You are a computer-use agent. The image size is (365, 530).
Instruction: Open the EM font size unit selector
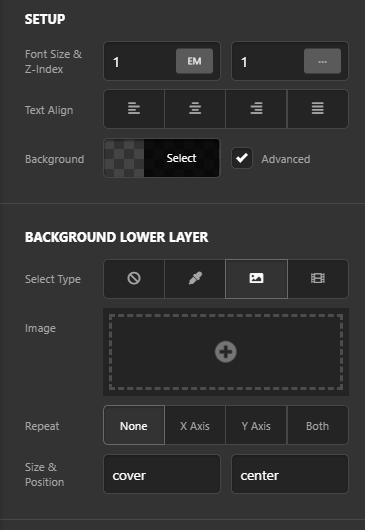click(194, 61)
